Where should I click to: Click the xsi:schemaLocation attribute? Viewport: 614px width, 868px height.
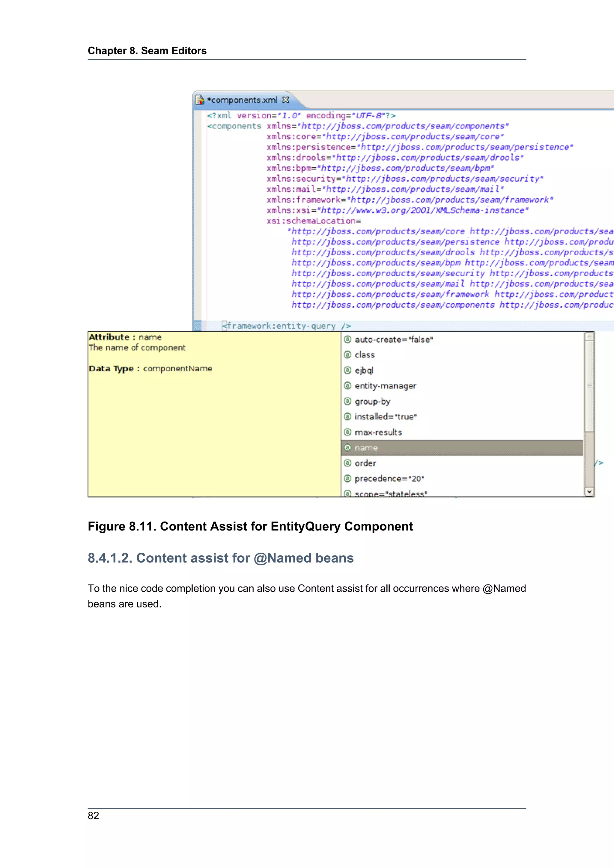pyautogui.click(x=314, y=221)
